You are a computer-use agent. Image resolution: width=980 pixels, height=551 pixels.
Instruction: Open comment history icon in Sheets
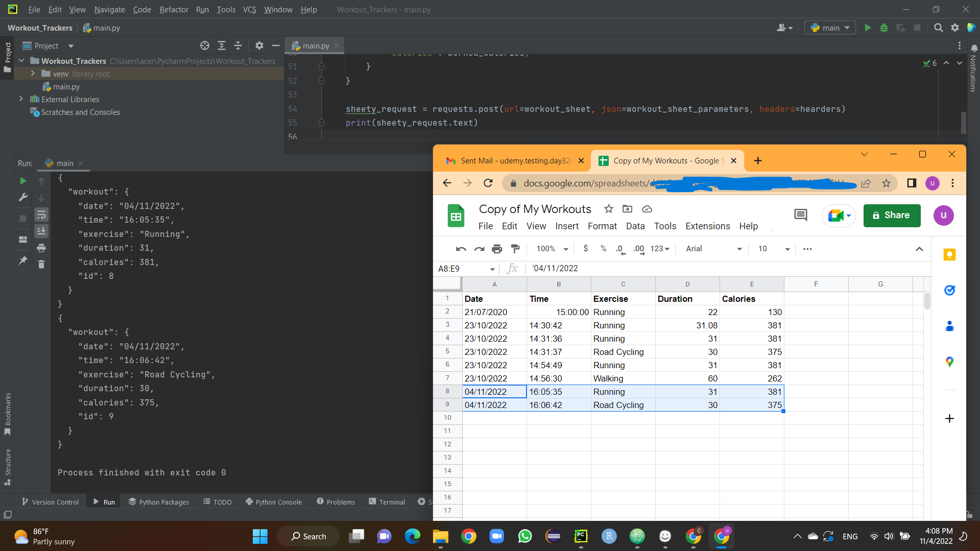801,215
